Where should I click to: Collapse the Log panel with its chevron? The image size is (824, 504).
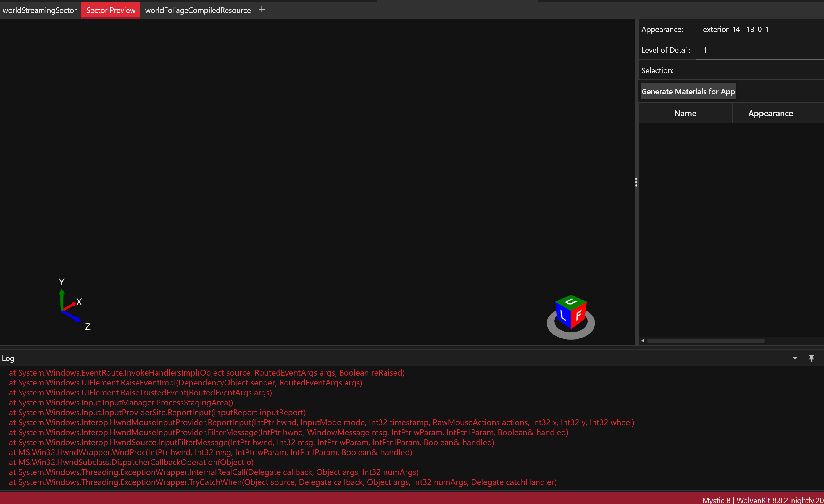(x=795, y=358)
